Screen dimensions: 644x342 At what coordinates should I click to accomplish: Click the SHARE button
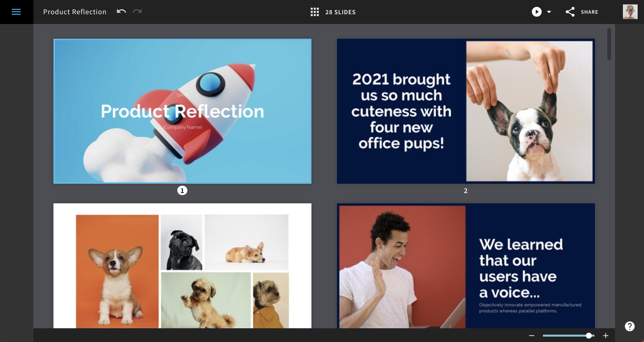(x=589, y=12)
